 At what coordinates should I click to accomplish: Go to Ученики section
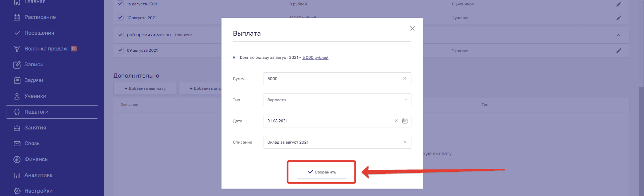click(35, 96)
